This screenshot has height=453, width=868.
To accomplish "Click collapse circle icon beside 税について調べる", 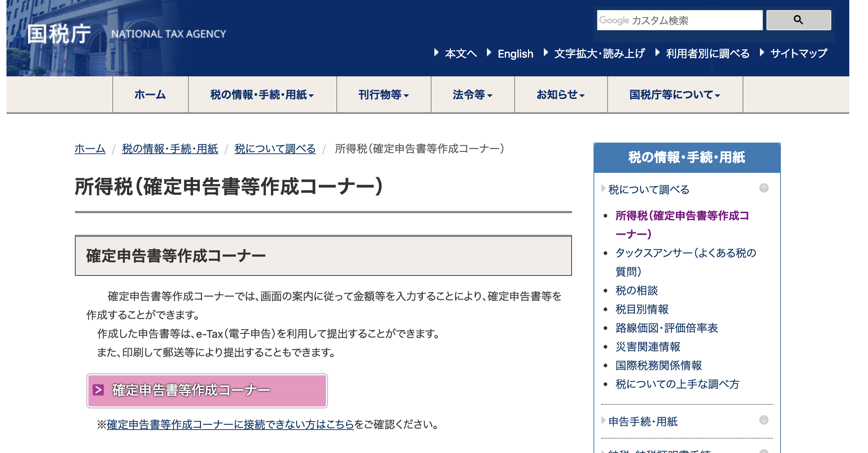I will tap(764, 188).
